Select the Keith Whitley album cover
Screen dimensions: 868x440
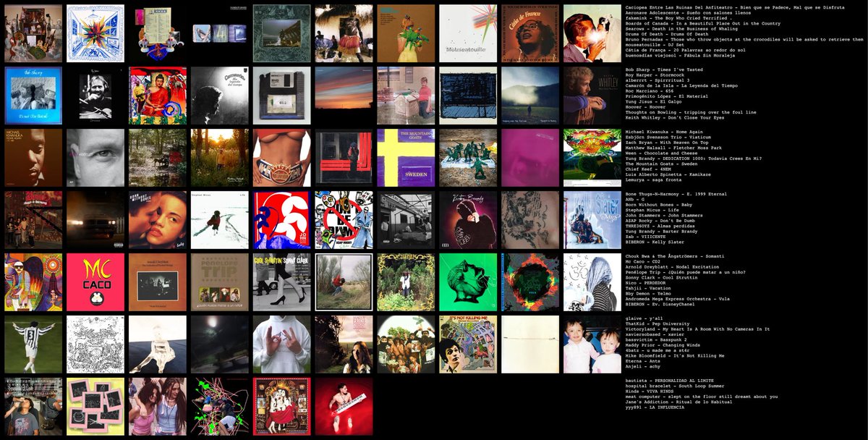(592, 96)
